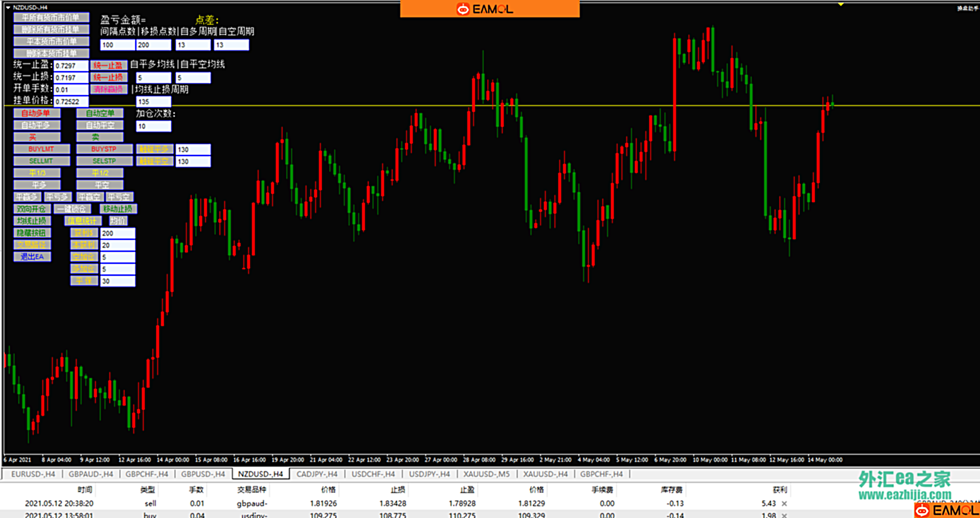Click the 一键锁仓 one-click lock button
This screenshot has height=518, width=980.
(72, 209)
